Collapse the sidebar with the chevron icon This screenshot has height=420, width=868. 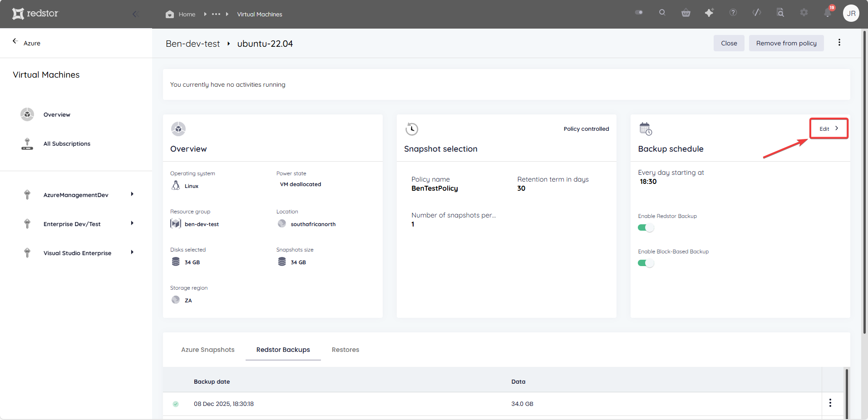pyautogui.click(x=135, y=14)
